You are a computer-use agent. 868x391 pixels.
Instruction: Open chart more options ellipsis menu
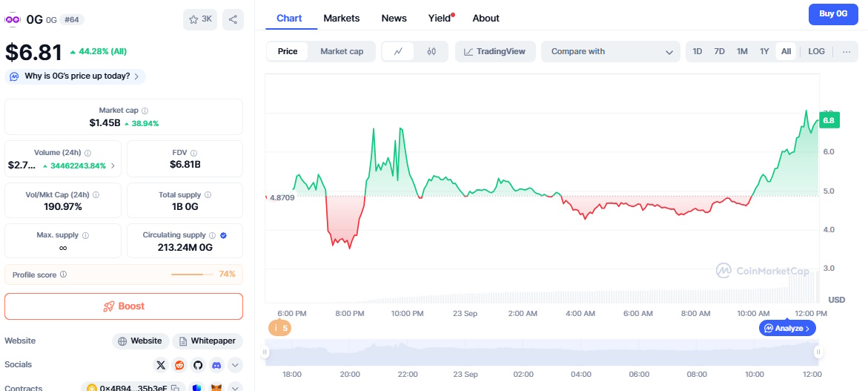pyautogui.click(x=847, y=51)
